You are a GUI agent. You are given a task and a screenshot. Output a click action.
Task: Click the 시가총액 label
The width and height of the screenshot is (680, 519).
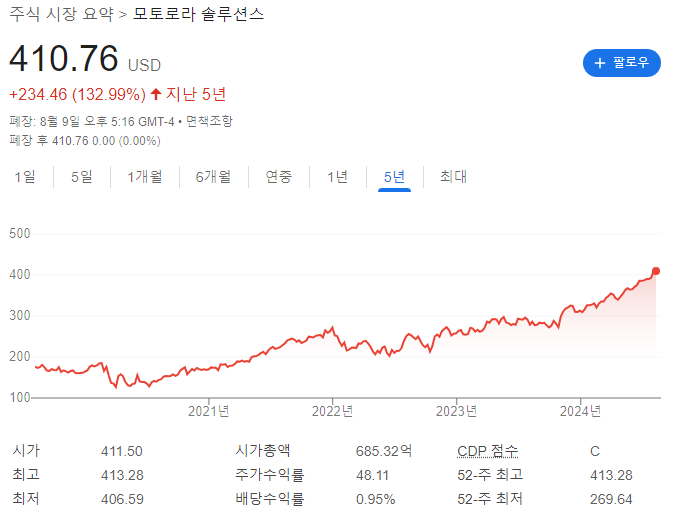pos(263,451)
